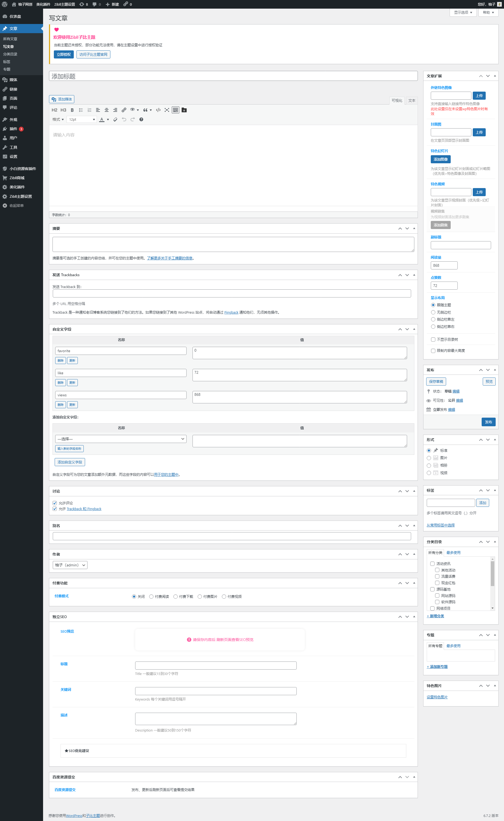Click the 添加标题 title input field

point(233,76)
